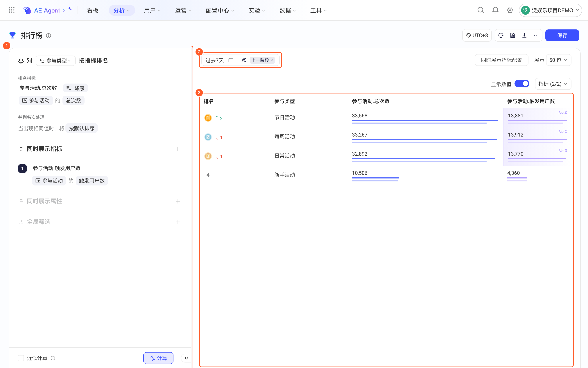Open the 数据 menu
The height and width of the screenshot is (368, 588).
[287, 10]
